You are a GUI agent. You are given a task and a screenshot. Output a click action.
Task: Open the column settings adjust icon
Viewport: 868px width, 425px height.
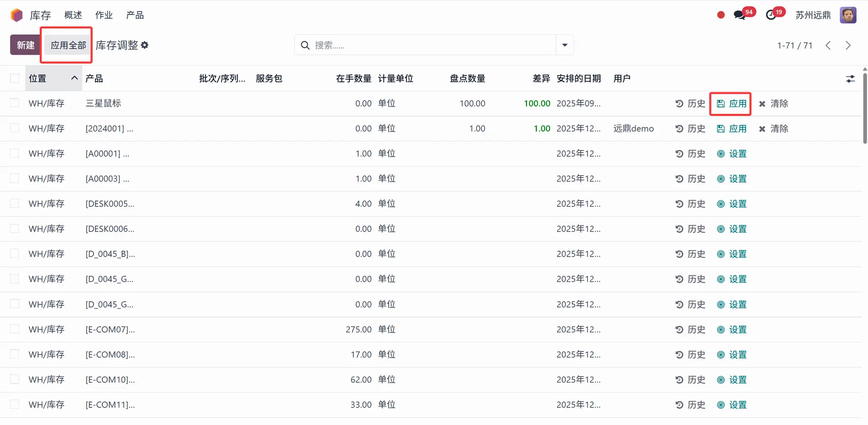[x=850, y=79]
